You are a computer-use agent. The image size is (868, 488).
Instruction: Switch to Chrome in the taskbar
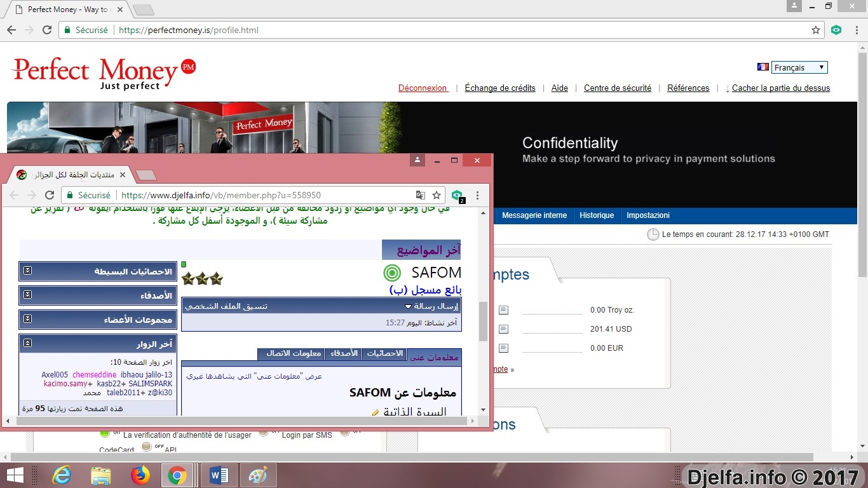(177, 475)
